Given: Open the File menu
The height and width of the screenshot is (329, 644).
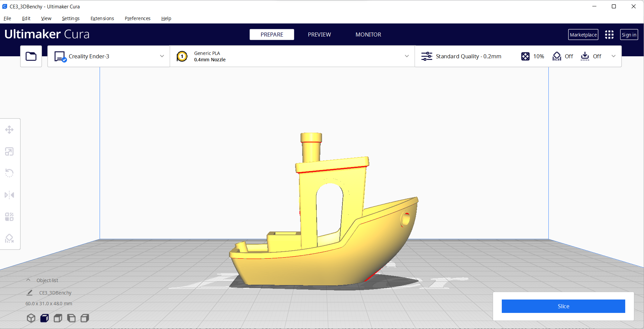Looking at the screenshot, I should 7,18.
